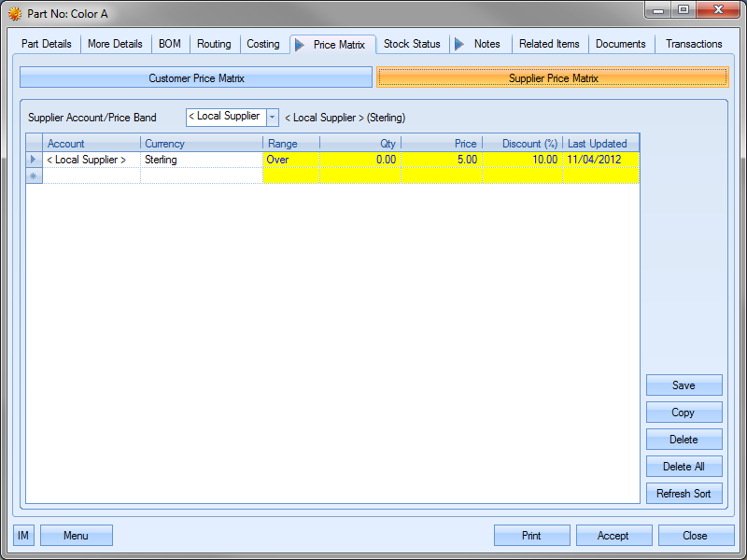The height and width of the screenshot is (560, 747).
Task: Click the sun icon in the title bar
Action: [15, 14]
